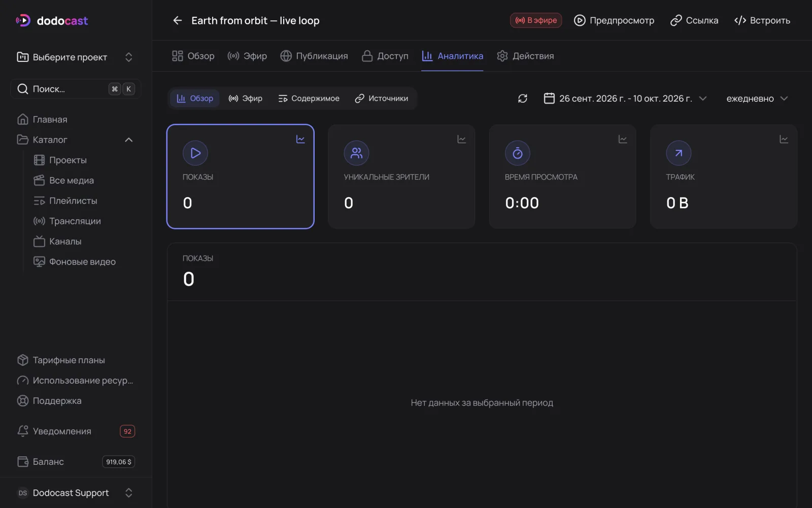
Task: Click the play icon in Показы card
Action: (x=195, y=153)
